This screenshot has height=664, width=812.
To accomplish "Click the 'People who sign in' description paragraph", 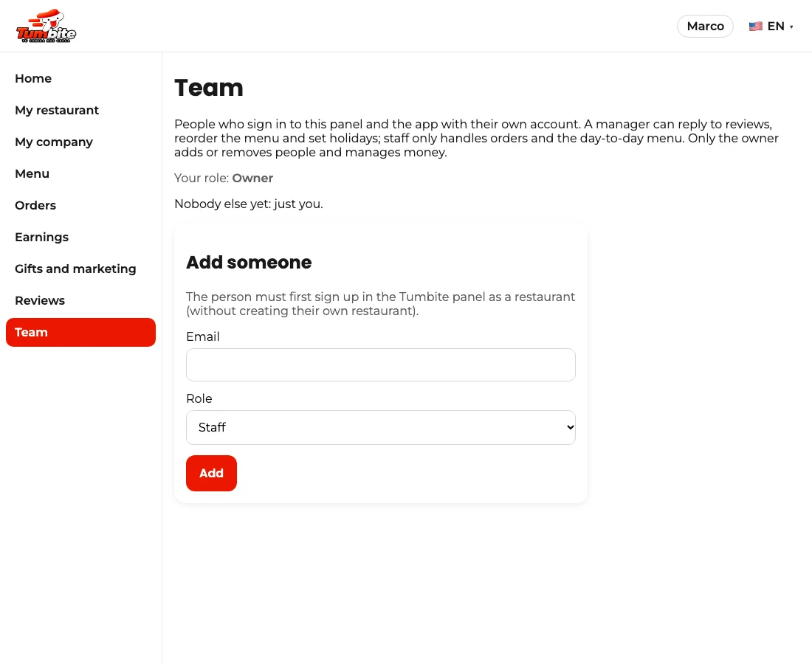I will pyautogui.click(x=476, y=138).
